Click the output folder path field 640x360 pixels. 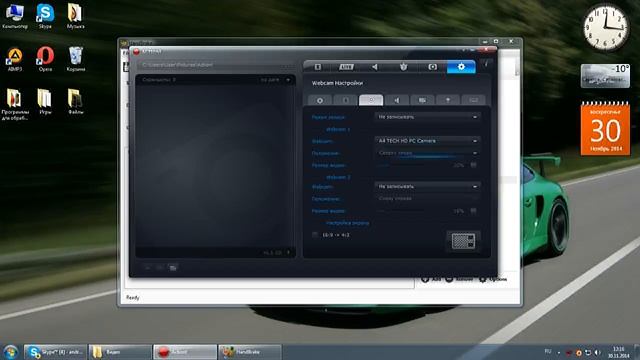tap(209, 65)
